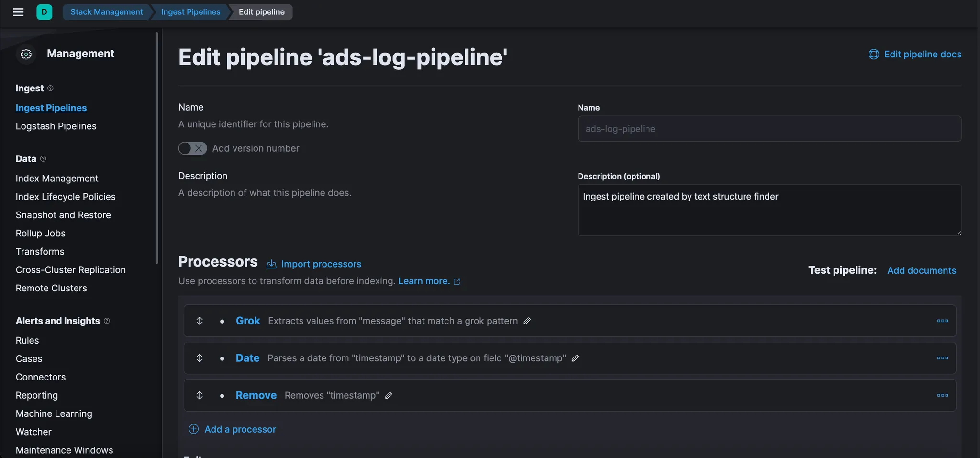The image size is (980, 458).
Task: Open the hamburger navigation menu
Action: click(x=18, y=12)
